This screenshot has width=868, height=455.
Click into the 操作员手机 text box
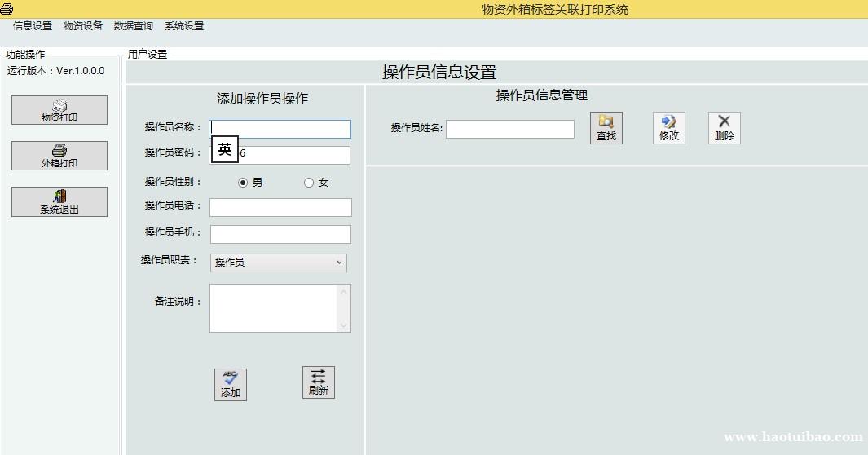click(x=280, y=234)
